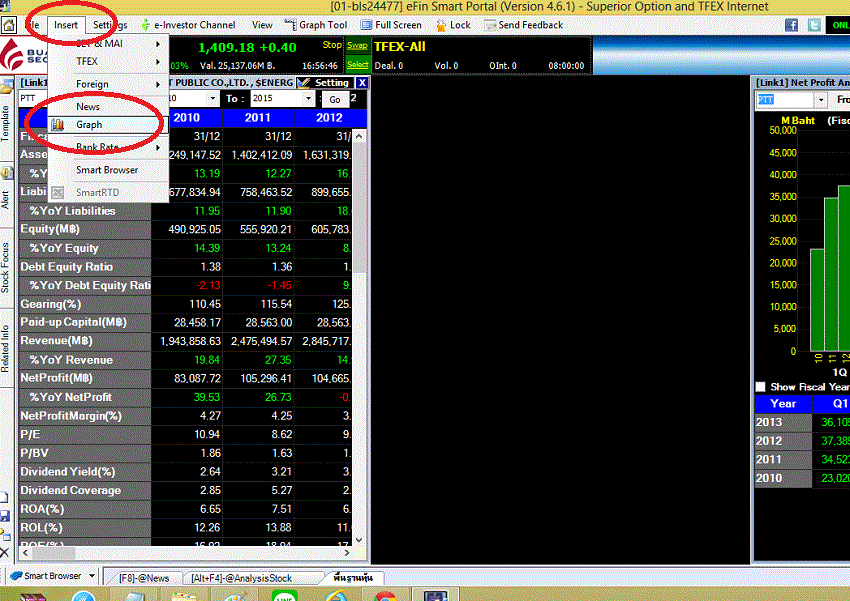Click the SmartRTD icon in Insert menu
The width and height of the screenshot is (850, 601).
[x=57, y=192]
